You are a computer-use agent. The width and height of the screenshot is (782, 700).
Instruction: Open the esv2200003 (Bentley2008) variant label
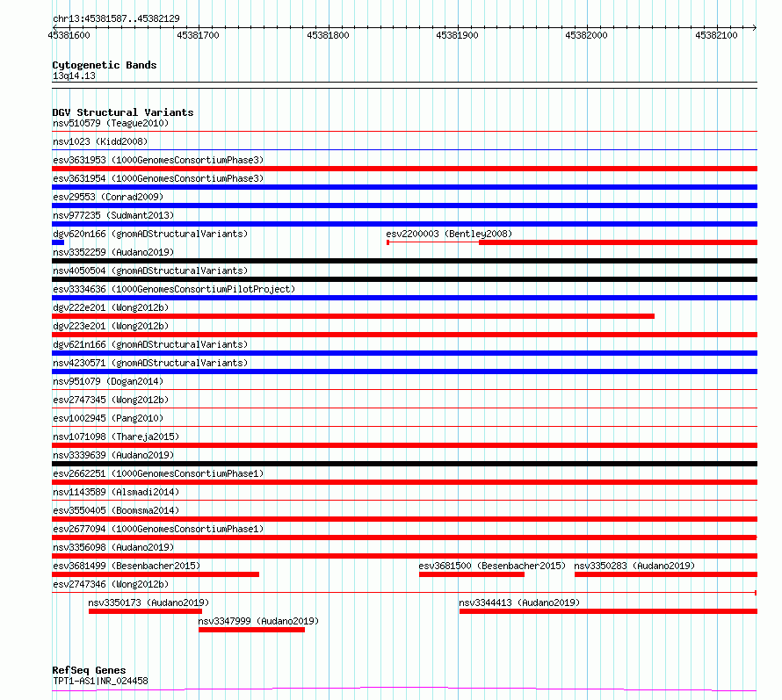pos(449,234)
